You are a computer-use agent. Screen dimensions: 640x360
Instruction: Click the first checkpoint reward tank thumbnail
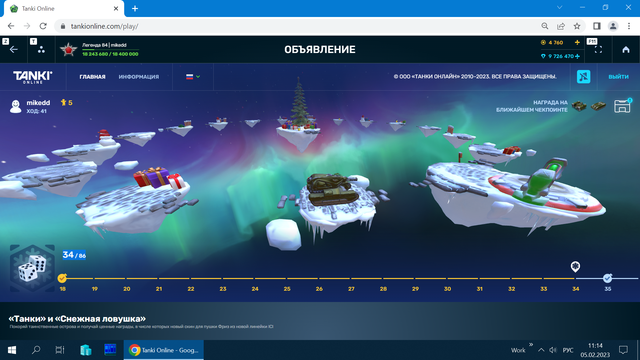579,106
